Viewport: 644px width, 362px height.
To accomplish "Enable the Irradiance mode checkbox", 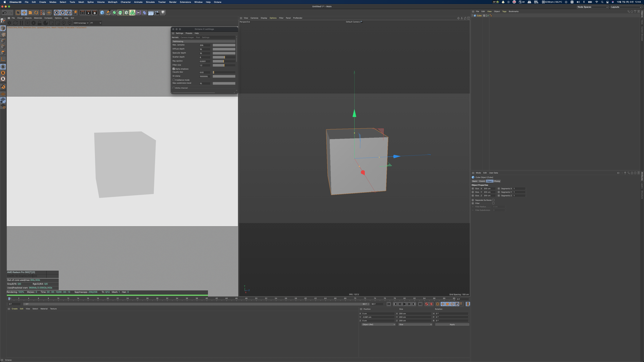I will click(x=174, y=80).
